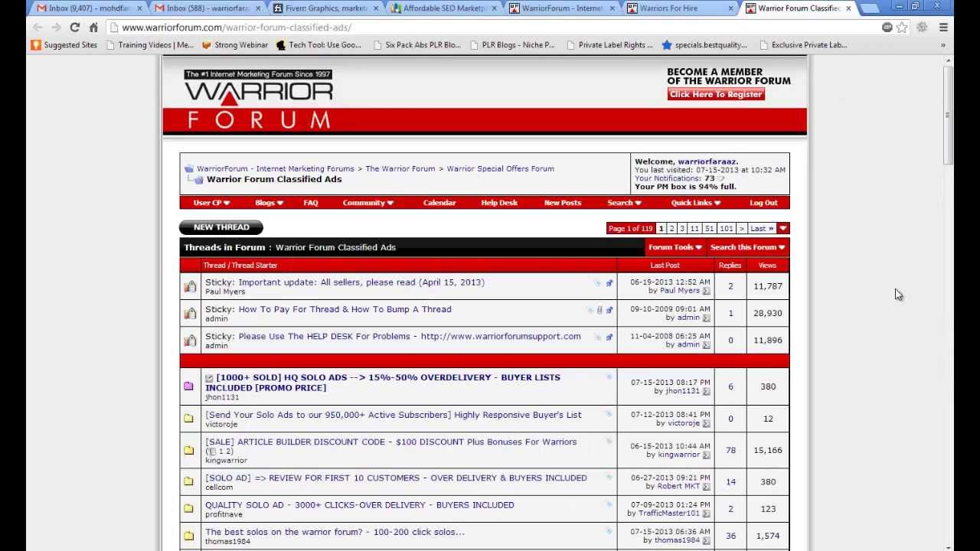The height and width of the screenshot is (551, 980).
Task: Click the folder icon beside victoroje thread
Action: 188,419
